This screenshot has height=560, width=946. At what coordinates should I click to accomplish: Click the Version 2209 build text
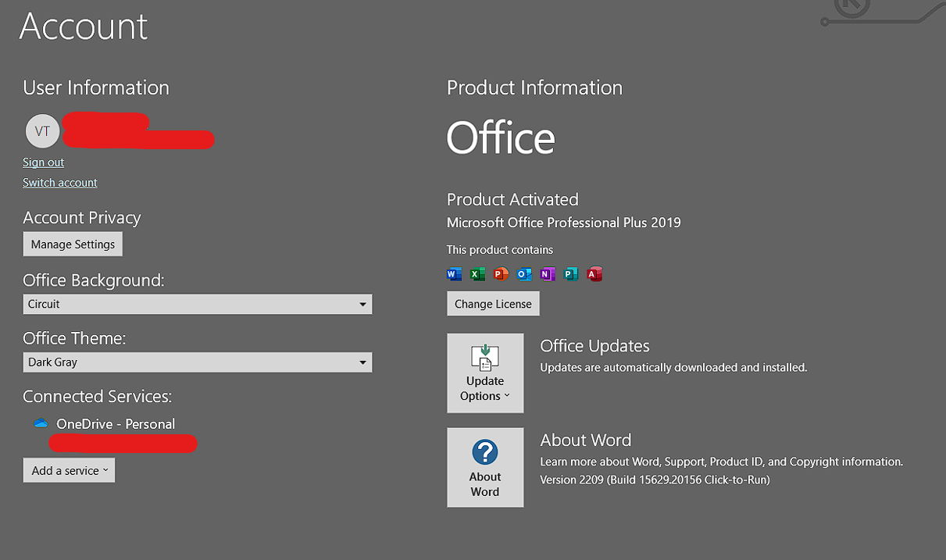pyautogui.click(x=655, y=480)
